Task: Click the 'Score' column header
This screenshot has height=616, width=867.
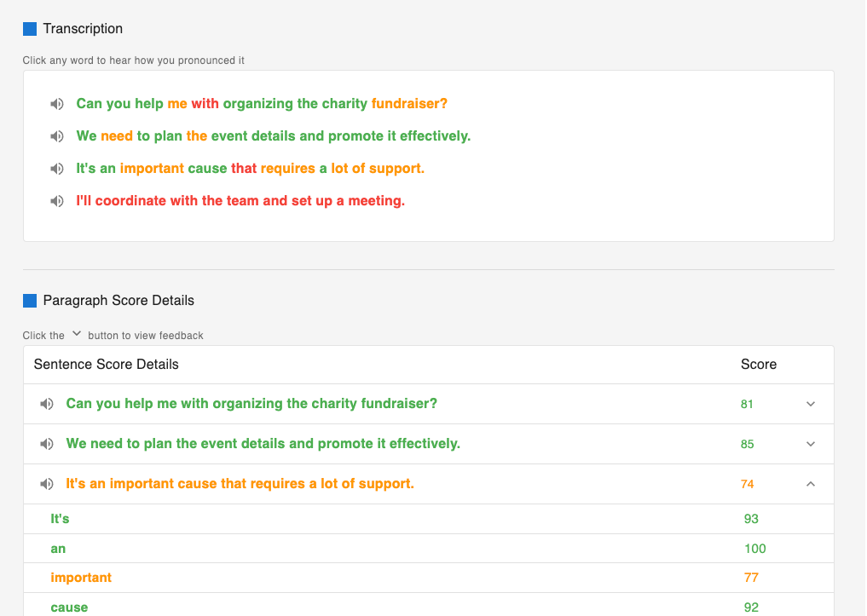Action: pos(759,364)
